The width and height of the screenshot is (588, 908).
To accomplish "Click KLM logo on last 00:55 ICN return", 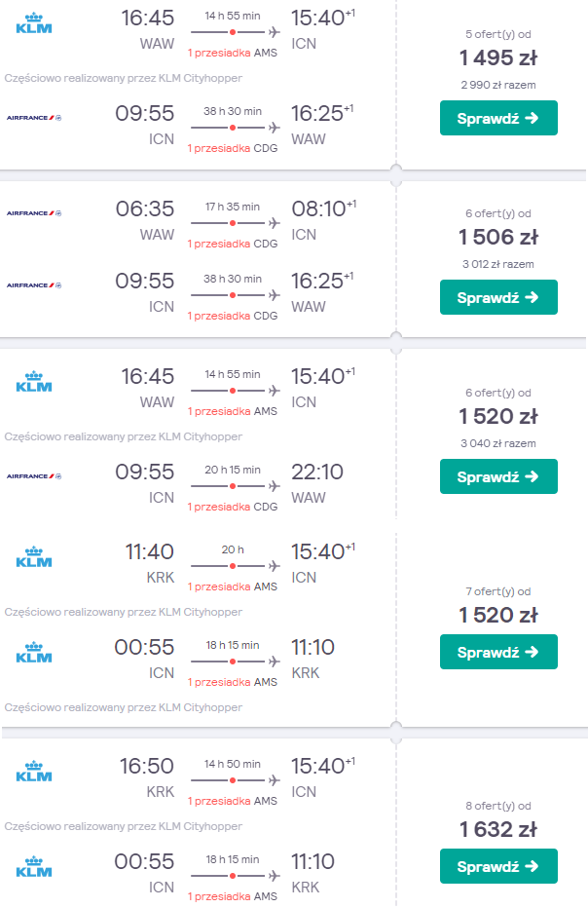I will coord(34,867).
